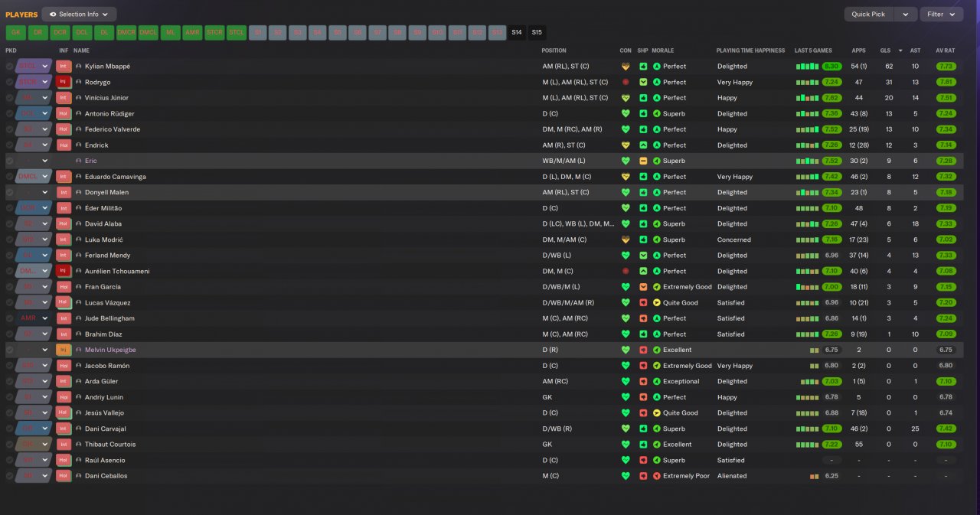Click the Endrick player name
The height and width of the screenshot is (515, 980).
click(96, 145)
